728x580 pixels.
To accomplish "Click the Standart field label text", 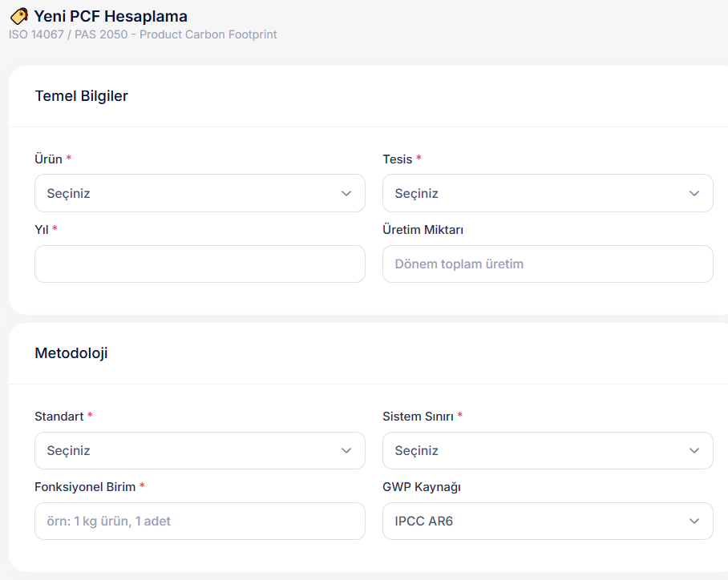I will point(59,417).
